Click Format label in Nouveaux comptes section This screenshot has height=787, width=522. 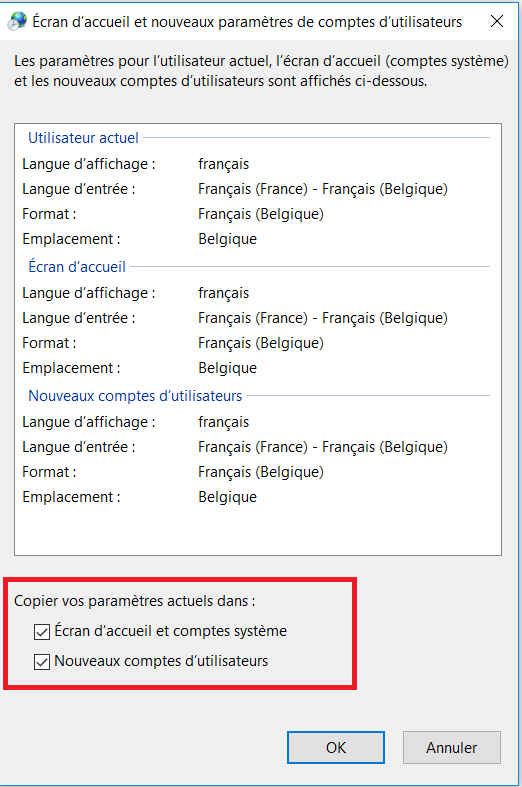pos(49,472)
